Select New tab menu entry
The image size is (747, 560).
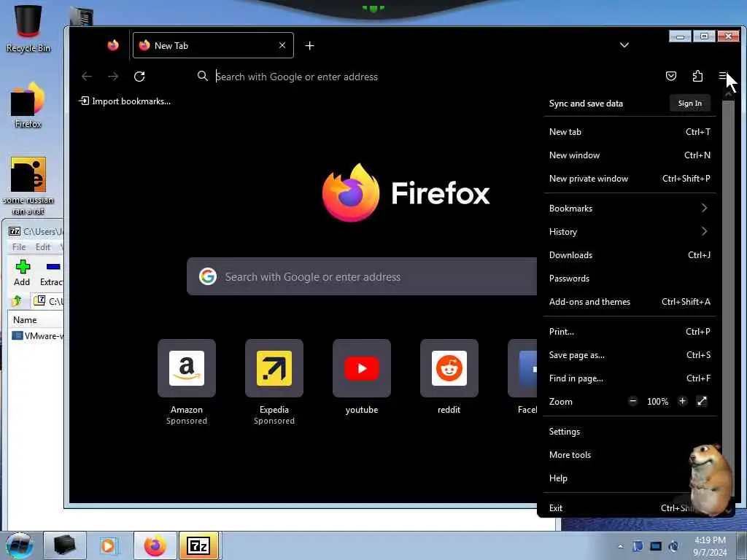point(630,132)
